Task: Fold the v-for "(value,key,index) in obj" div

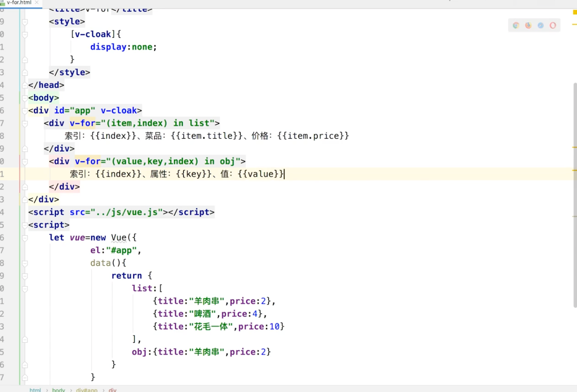Action: 25,162
